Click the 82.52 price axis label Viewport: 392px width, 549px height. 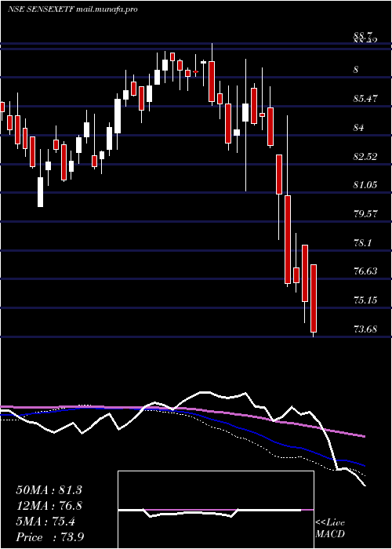pyautogui.click(x=365, y=157)
